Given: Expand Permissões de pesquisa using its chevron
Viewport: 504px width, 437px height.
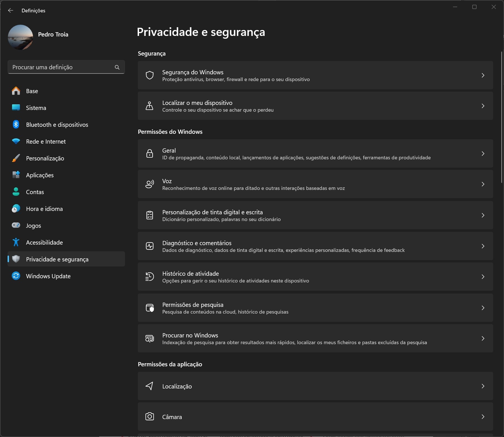Looking at the screenshot, I should pos(483,308).
